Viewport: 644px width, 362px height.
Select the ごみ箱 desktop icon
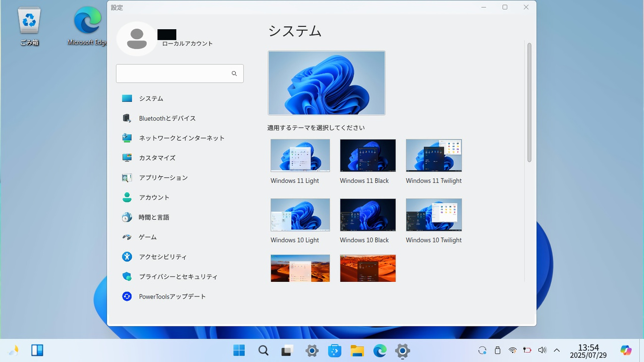pyautogui.click(x=29, y=27)
